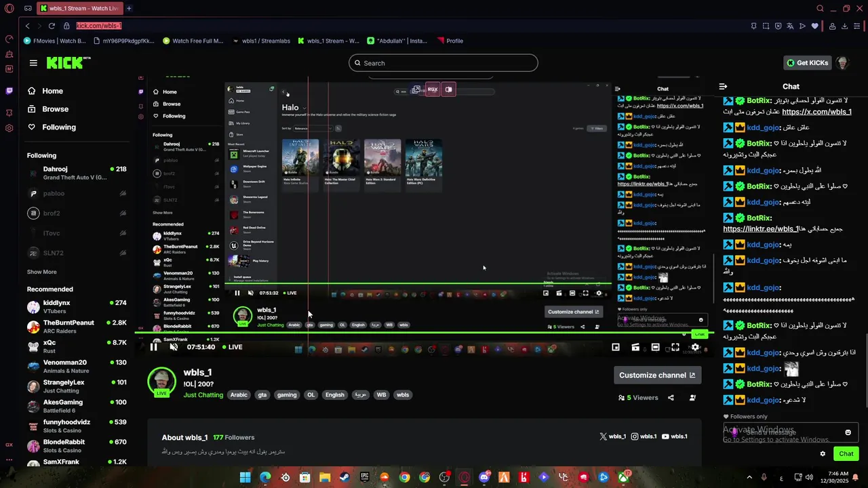Jump to LIVE in the player
Viewport: 868px width, 488px height.
point(232,347)
